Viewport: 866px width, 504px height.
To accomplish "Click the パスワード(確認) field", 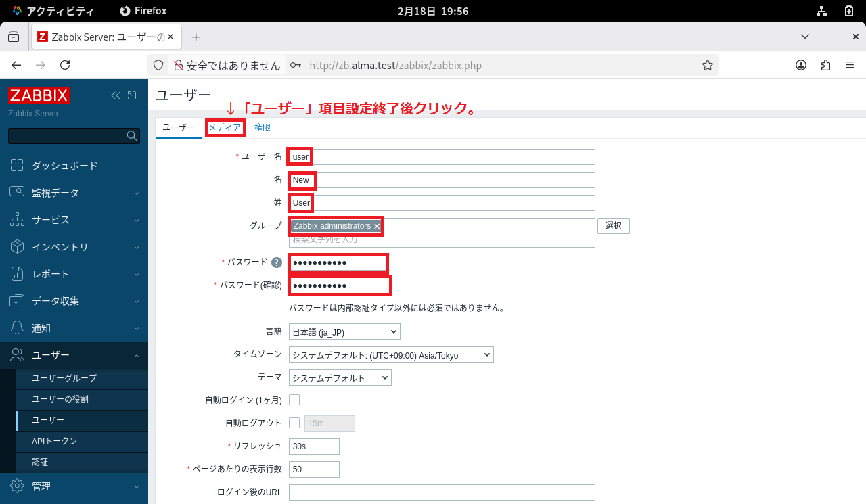I will [339, 285].
